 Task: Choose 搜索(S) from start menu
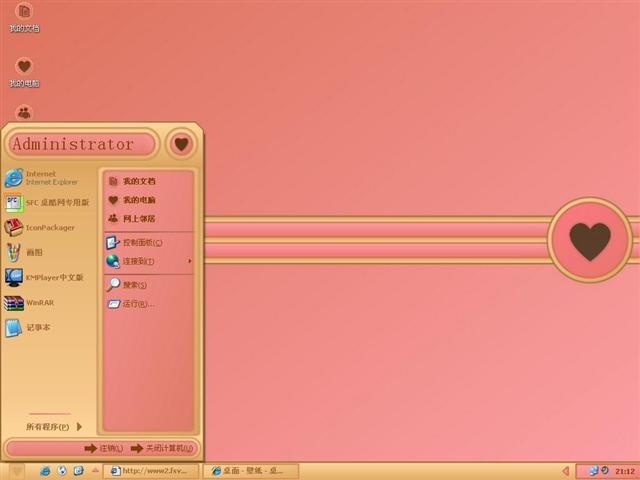point(149,284)
